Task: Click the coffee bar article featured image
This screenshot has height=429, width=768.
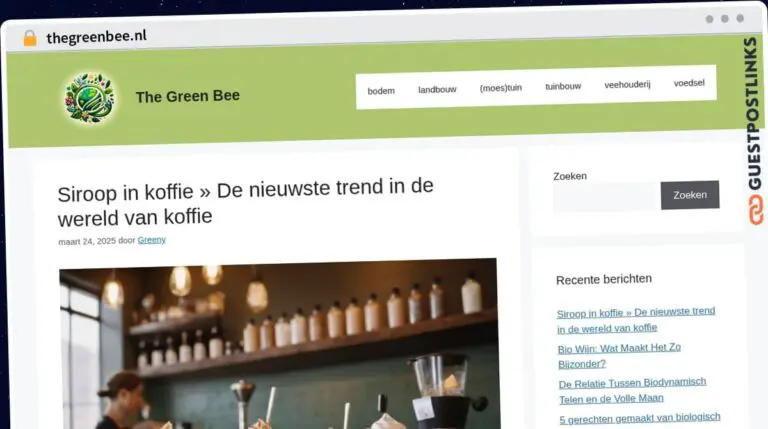Action: tap(279, 344)
